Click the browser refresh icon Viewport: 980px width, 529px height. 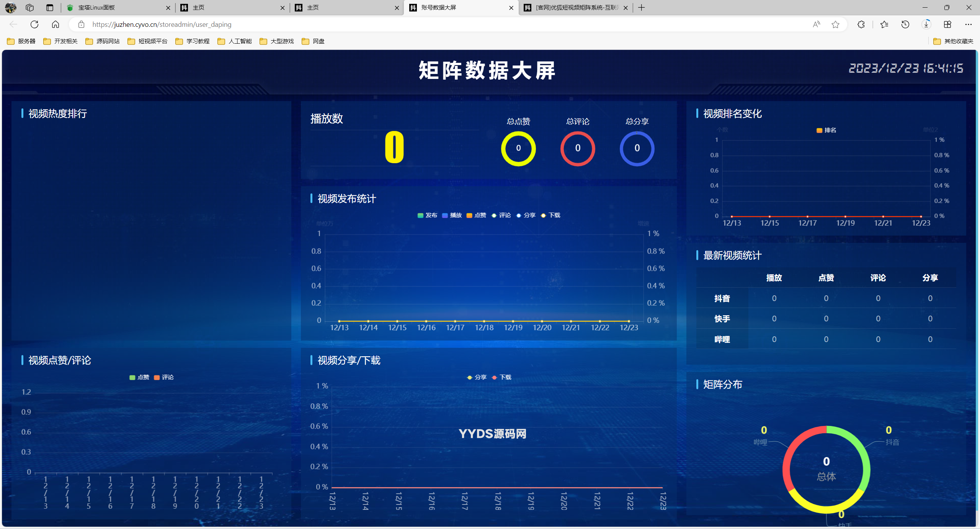tap(34, 25)
